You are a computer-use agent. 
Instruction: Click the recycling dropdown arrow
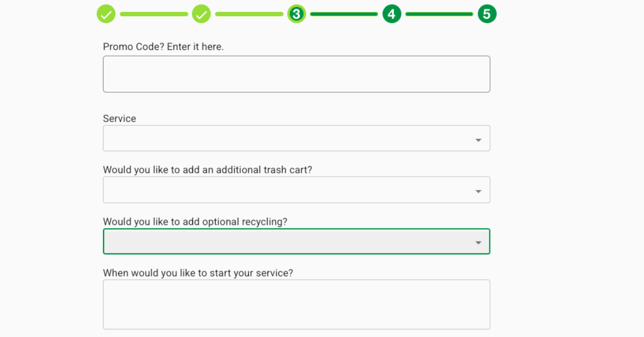[478, 241]
